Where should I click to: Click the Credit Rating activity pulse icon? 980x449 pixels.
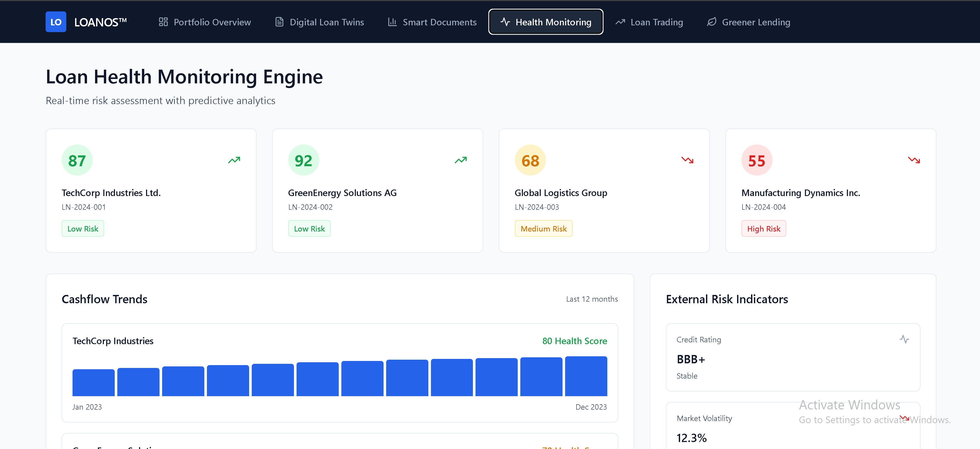904,339
